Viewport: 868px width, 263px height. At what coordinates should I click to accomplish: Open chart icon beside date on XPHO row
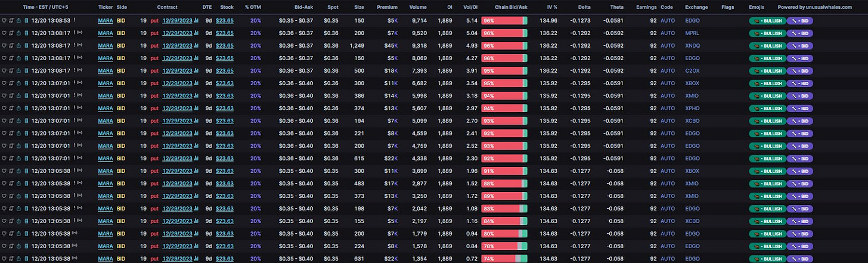coord(196,109)
